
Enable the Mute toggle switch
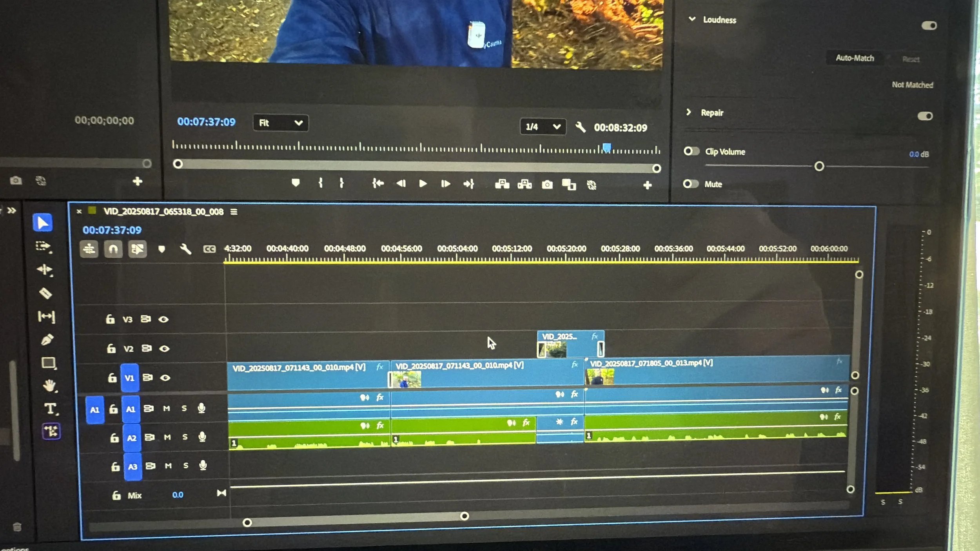[690, 184]
